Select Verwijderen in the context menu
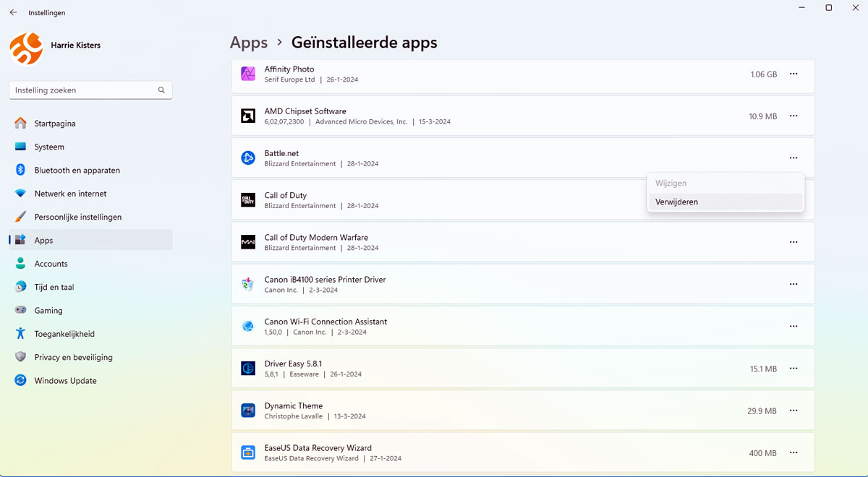868x477 pixels. coord(676,202)
